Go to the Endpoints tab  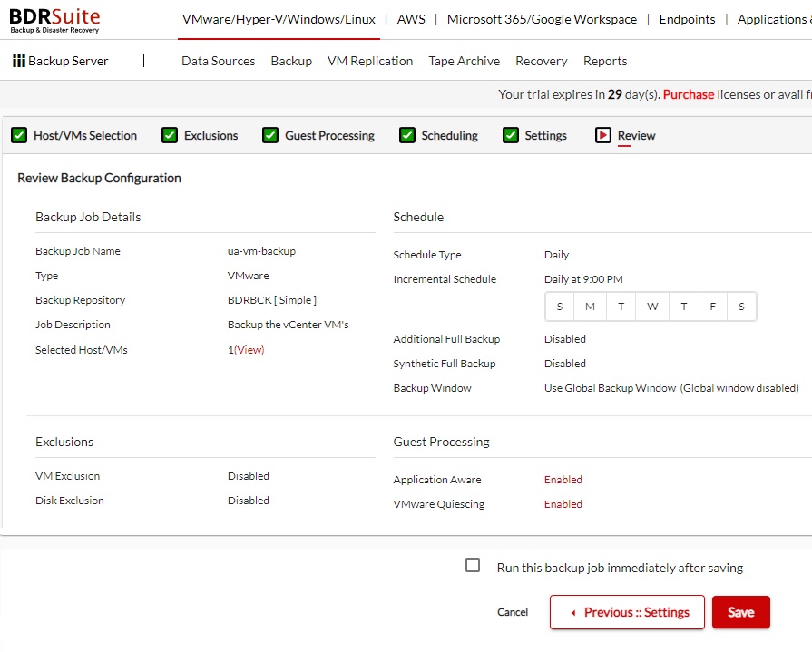[687, 20]
